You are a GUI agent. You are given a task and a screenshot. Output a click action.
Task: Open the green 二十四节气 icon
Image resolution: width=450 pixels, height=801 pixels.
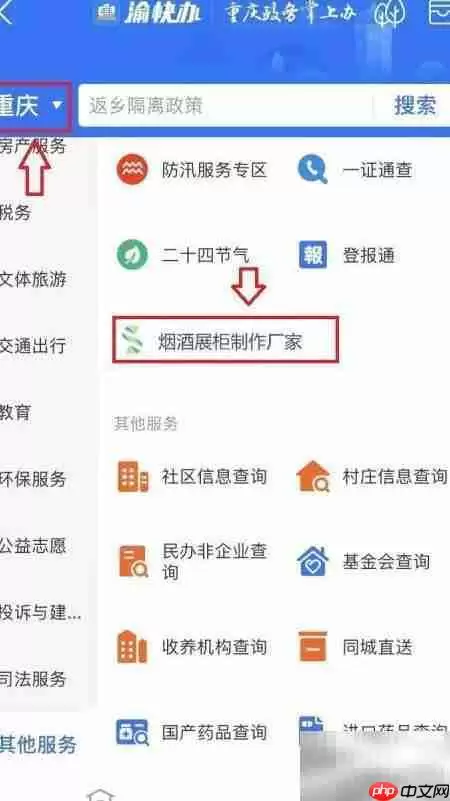132,255
